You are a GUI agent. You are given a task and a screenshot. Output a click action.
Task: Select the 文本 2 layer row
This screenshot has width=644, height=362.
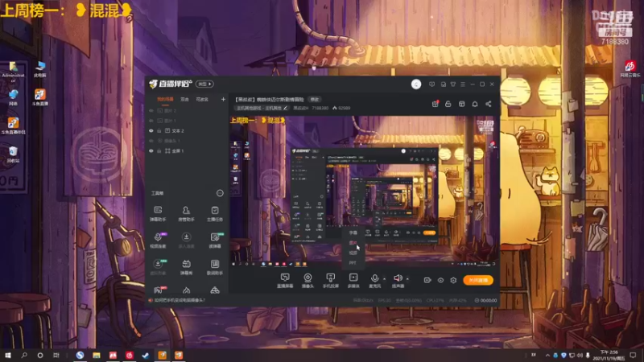[x=187, y=131]
